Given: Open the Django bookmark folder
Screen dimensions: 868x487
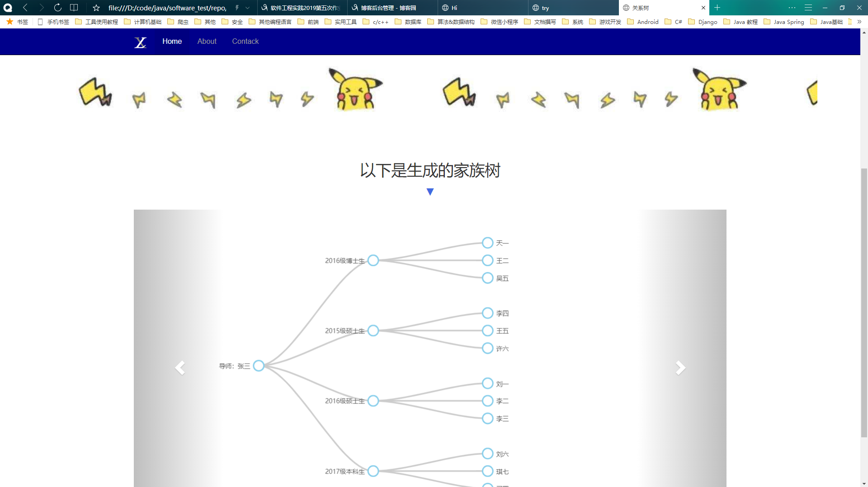Looking at the screenshot, I should (x=703, y=22).
